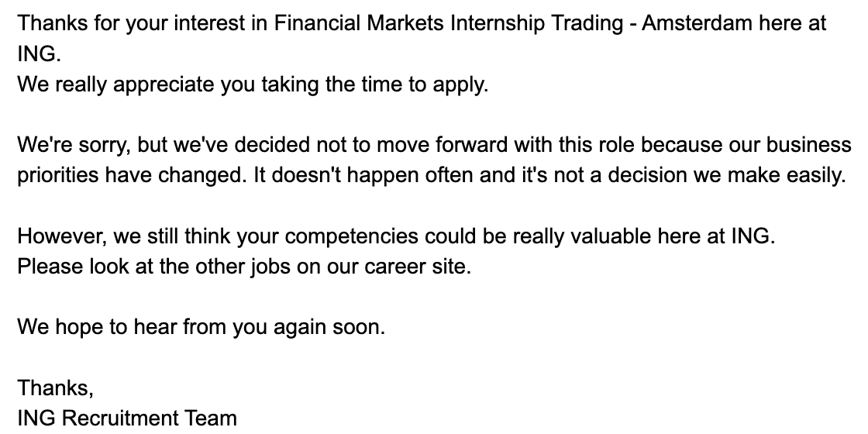Click the phrase 'priorities have changed.'

click(x=133, y=175)
